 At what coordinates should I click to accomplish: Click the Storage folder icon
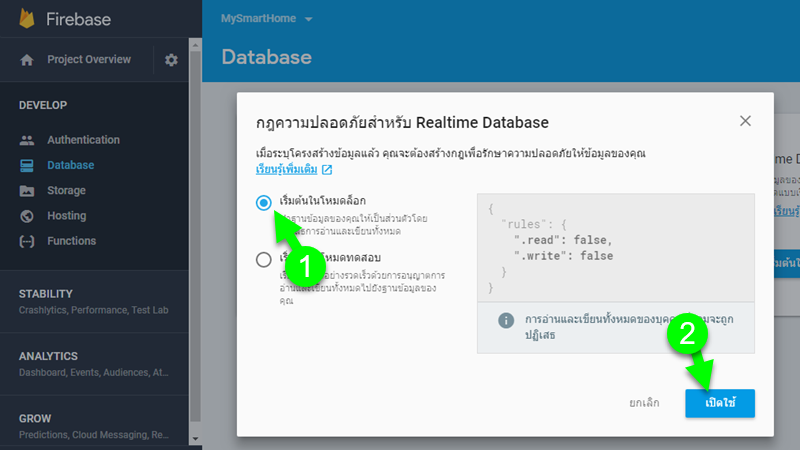[x=27, y=191]
